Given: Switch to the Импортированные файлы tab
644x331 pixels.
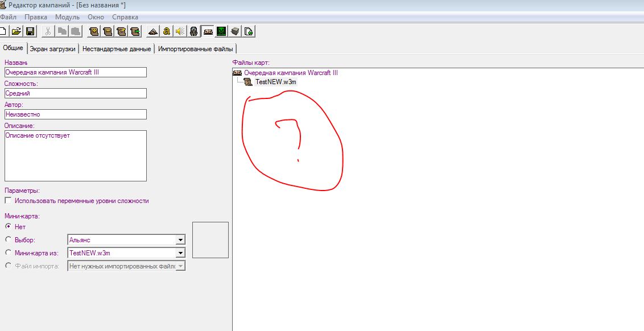Looking at the screenshot, I should pyautogui.click(x=196, y=49).
